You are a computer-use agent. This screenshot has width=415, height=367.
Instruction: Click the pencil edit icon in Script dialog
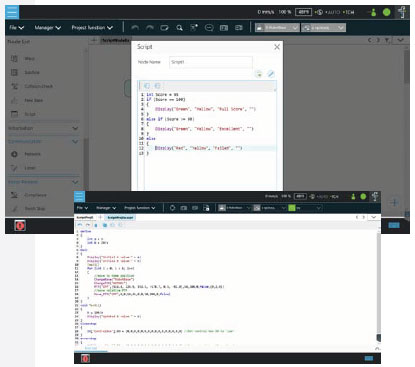[x=271, y=74]
